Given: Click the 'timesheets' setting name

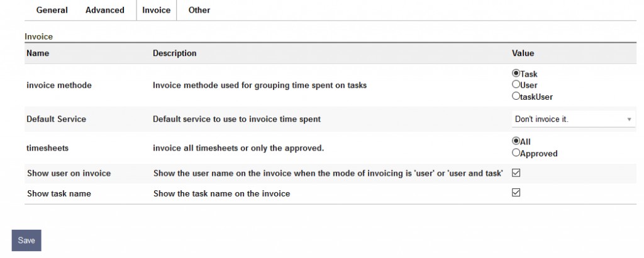Looking at the screenshot, I should [48, 148].
